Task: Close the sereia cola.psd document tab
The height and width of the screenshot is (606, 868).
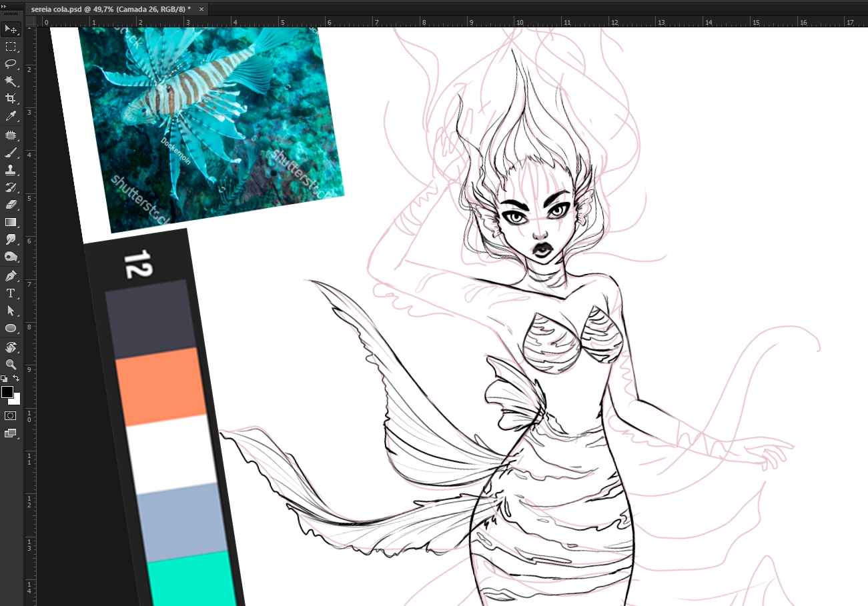Action: pyautogui.click(x=201, y=9)
